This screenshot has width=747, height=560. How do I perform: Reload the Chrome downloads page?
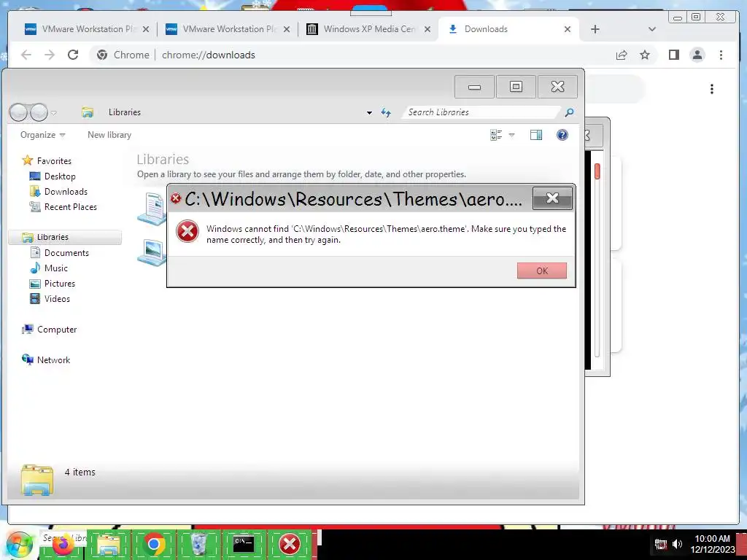pos(73,55)
